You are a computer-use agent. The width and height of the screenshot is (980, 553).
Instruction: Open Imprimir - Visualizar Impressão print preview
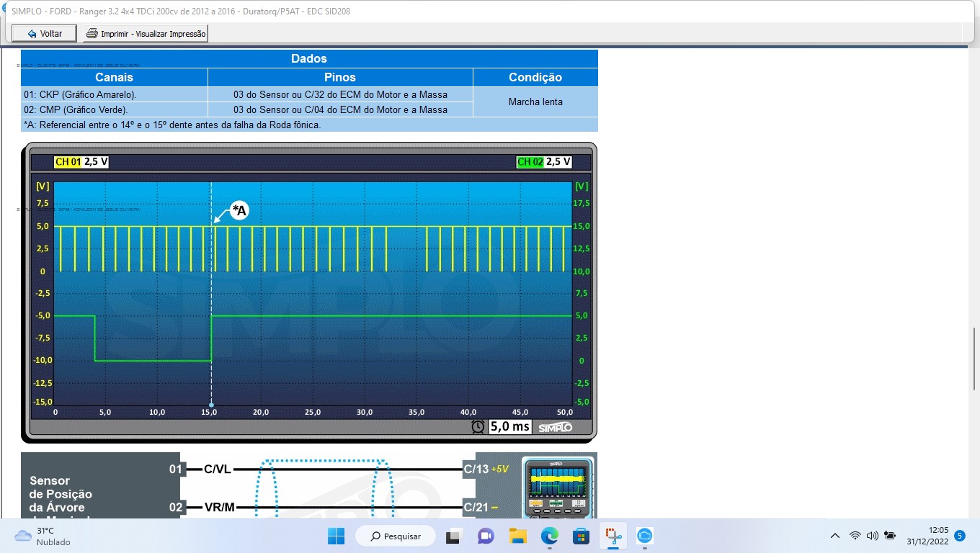pyautogui.click(x=146, y=33)
